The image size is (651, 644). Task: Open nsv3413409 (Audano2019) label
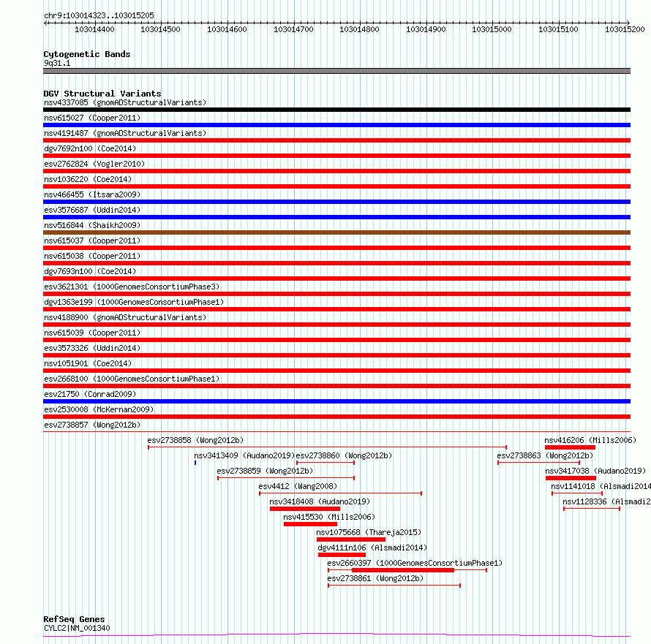244,455
